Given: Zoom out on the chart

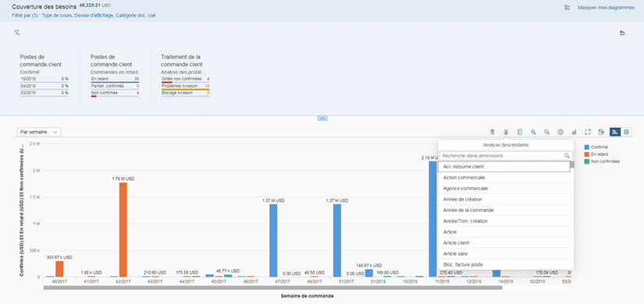Looking at the screenshot, I should tap(547, 132).
